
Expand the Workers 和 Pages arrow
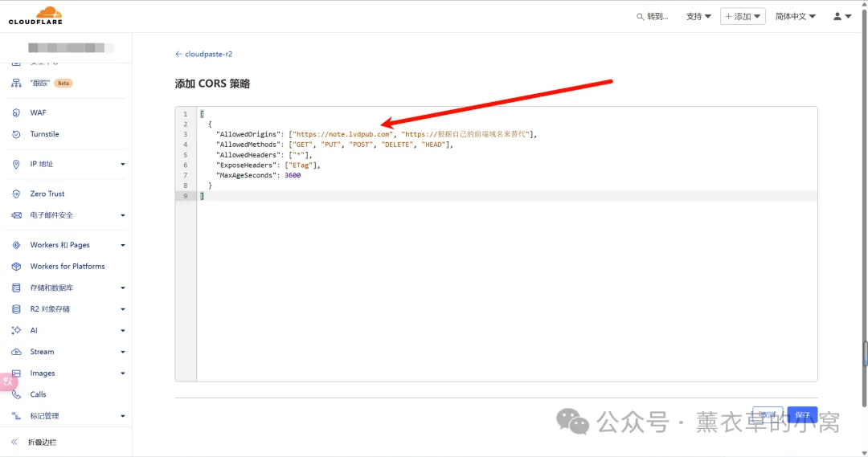tap(123, 245)
